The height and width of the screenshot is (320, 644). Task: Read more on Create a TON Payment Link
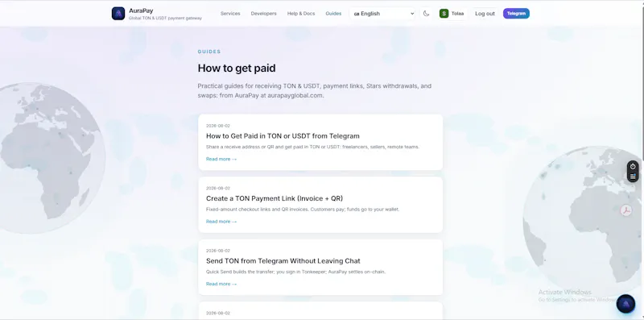[221, 222]
